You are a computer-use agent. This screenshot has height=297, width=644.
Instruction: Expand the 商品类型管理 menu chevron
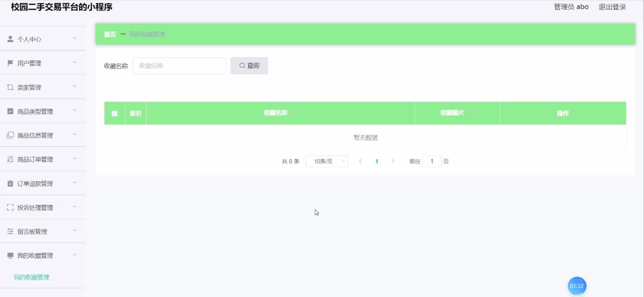coord(74,110)
